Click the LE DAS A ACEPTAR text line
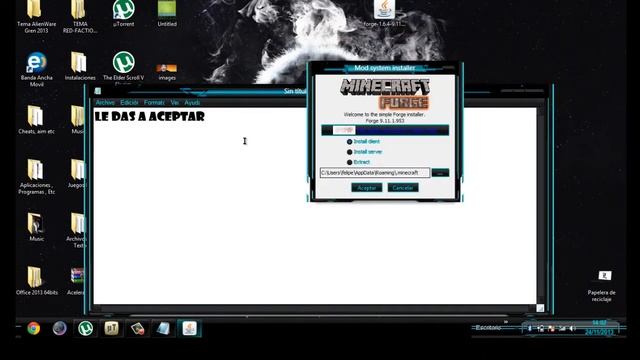 click(150, 117)
